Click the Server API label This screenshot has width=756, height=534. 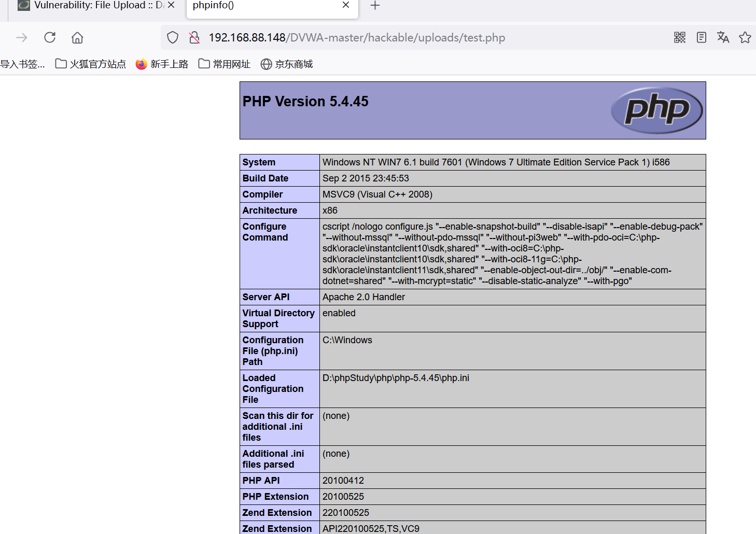click(x=266, y=297)
